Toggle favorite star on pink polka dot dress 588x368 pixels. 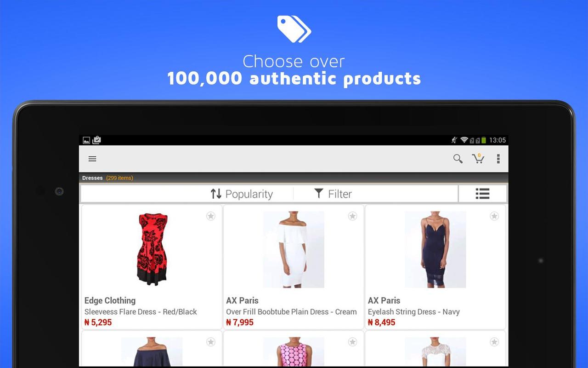click(x=352, y=342)
